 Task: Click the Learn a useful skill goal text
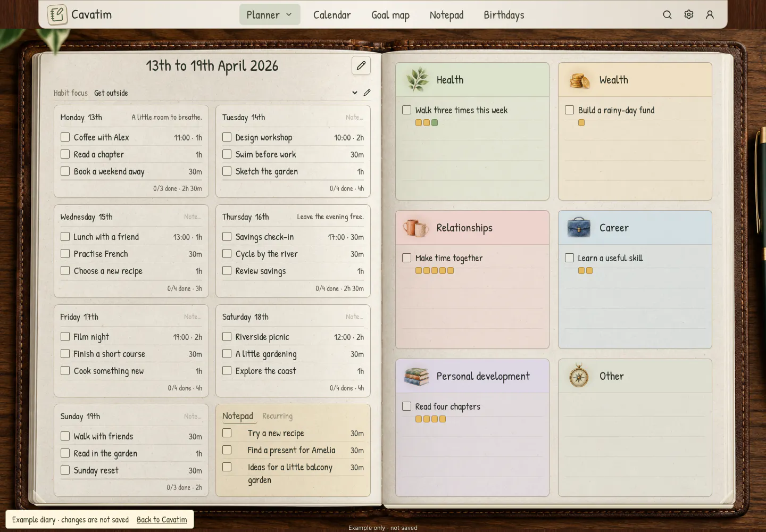point(610,258)
